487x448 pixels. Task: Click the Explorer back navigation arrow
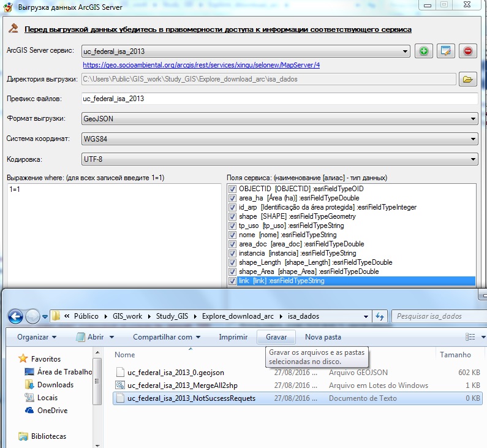click(15, 316)
